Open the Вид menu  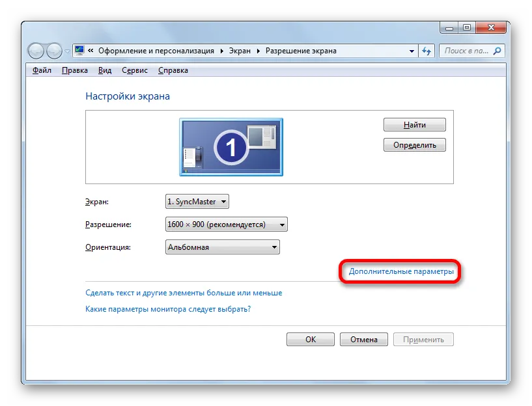[104, 70]
